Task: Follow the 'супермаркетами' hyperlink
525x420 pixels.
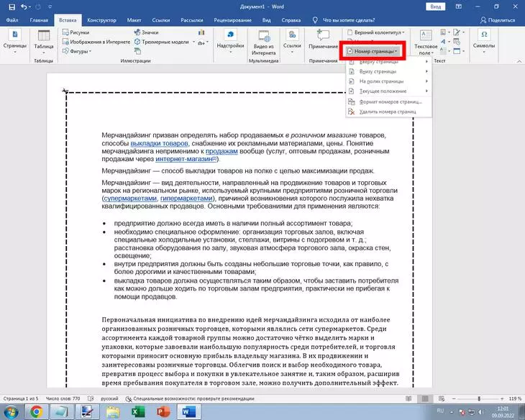Action: pos(130,198)
